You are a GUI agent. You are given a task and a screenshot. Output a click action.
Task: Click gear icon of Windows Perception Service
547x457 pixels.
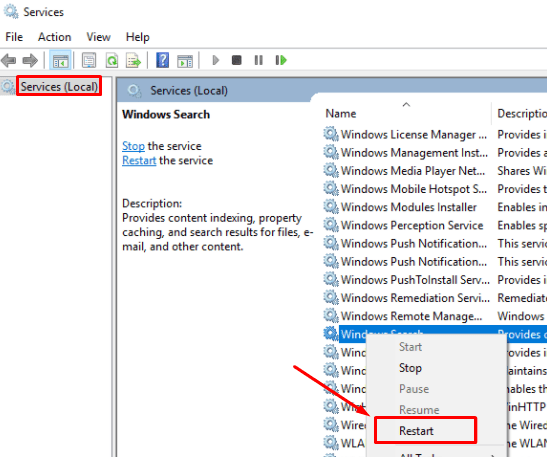click(x=331, y=225)
